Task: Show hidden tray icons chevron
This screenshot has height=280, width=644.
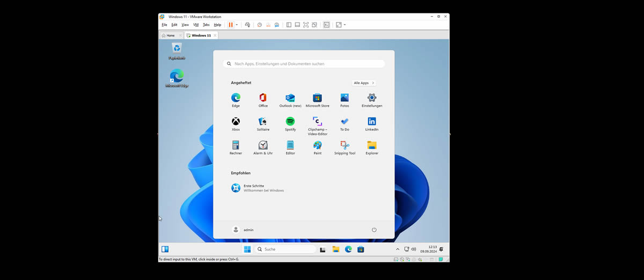Action: (x=398, y=249)
